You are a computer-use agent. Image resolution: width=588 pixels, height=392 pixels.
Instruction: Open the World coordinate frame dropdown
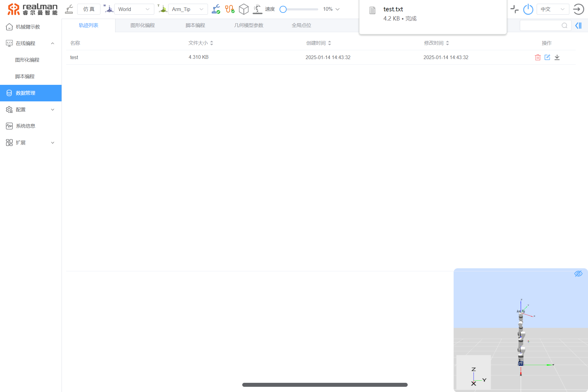[134, 9]
